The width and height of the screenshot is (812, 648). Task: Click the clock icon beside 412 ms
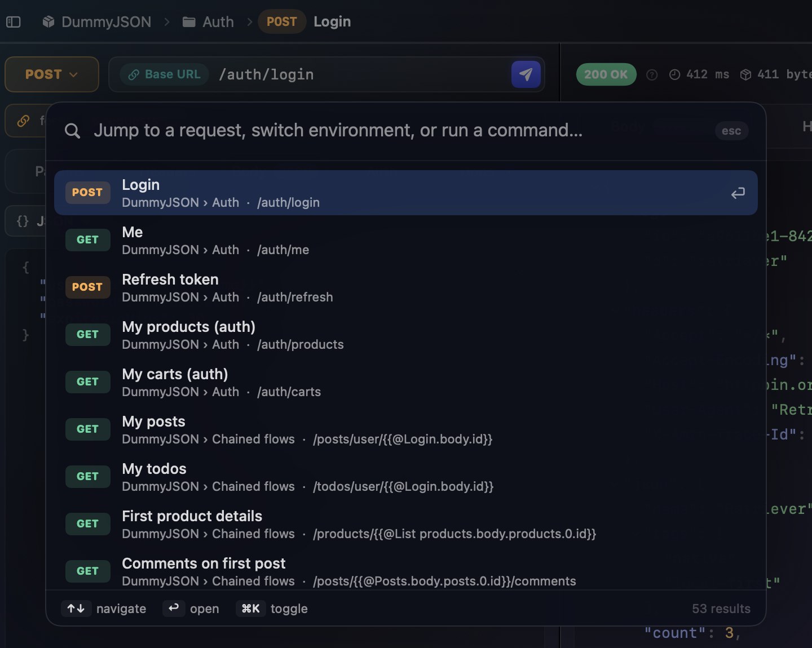coord(674,75)
